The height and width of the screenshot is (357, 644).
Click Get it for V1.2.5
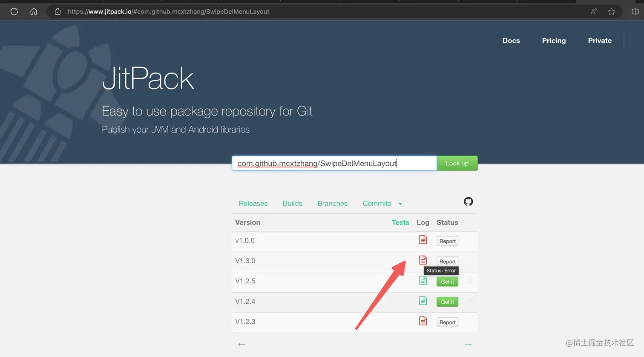(447, 282)
